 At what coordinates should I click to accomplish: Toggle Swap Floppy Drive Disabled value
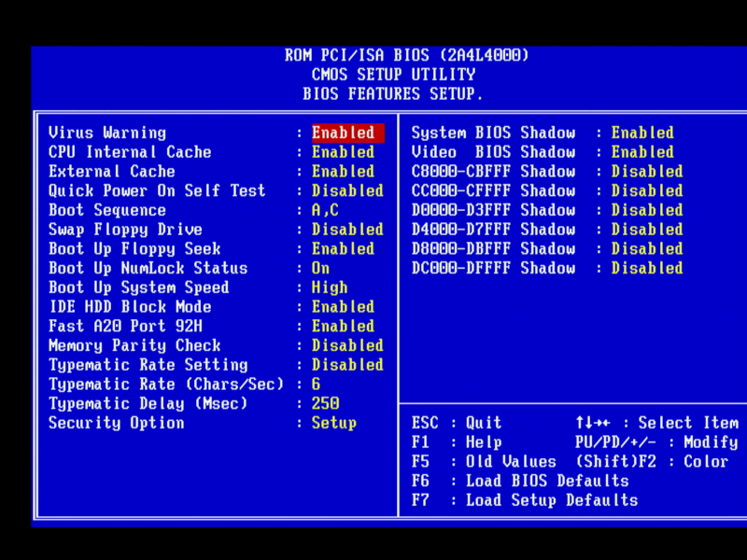pos(347,230)
